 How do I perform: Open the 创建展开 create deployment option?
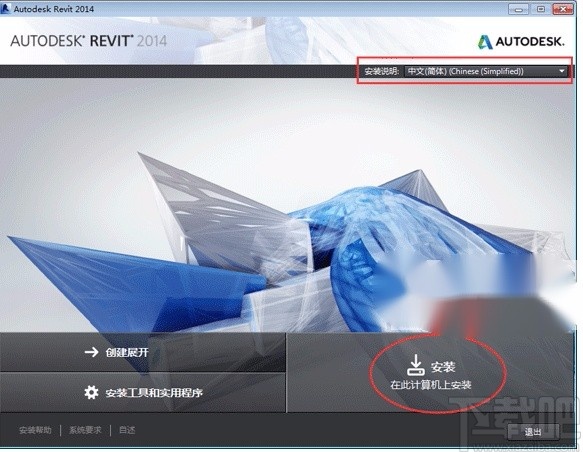[x=143, y=352]
